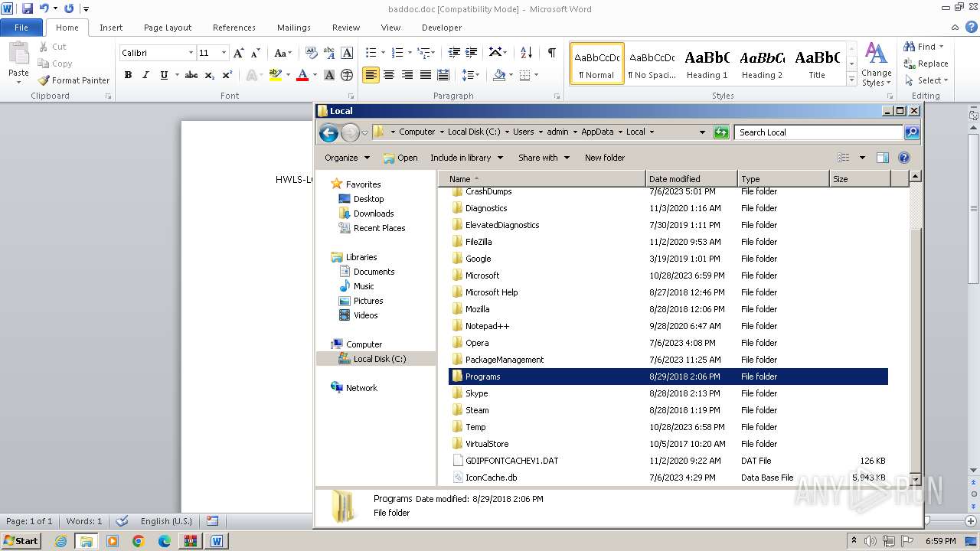Click Grow Font icon

coord(239,53)
